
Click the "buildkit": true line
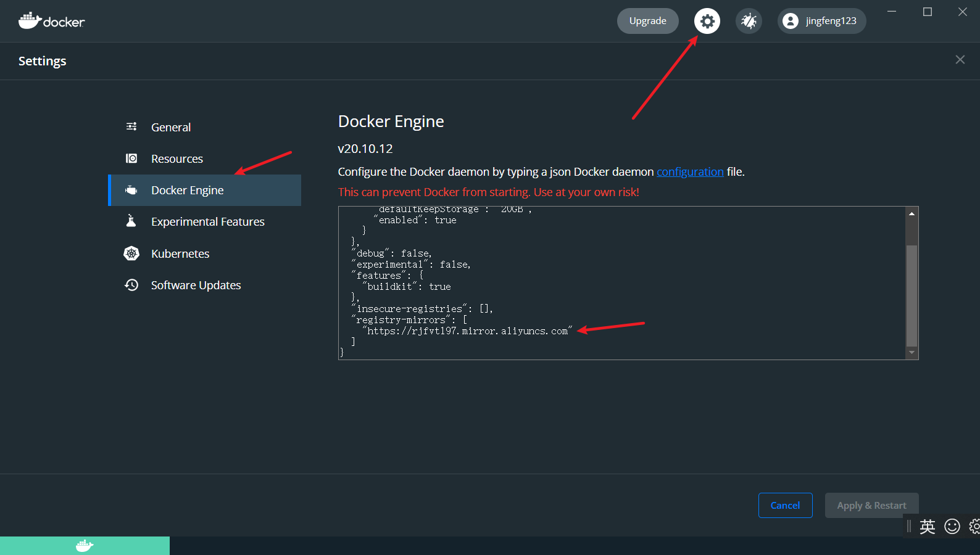[x=407, y=287]
